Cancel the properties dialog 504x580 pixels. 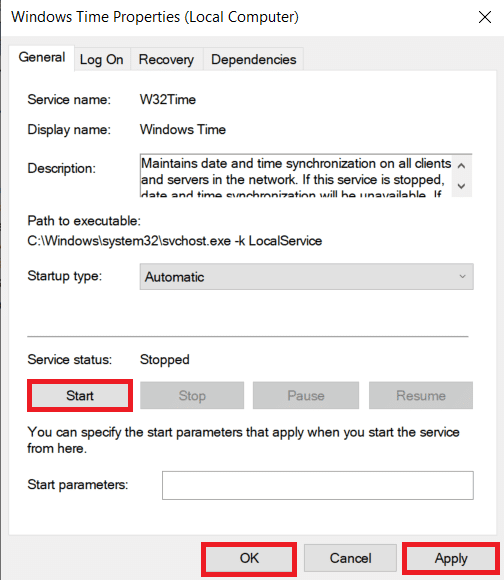point(350,558)
